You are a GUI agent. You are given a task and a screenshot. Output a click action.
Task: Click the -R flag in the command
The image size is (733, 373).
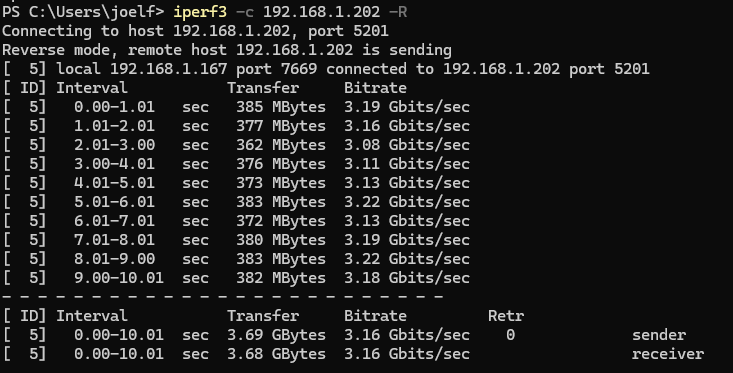pyautogui.click(x=397, y=12)
